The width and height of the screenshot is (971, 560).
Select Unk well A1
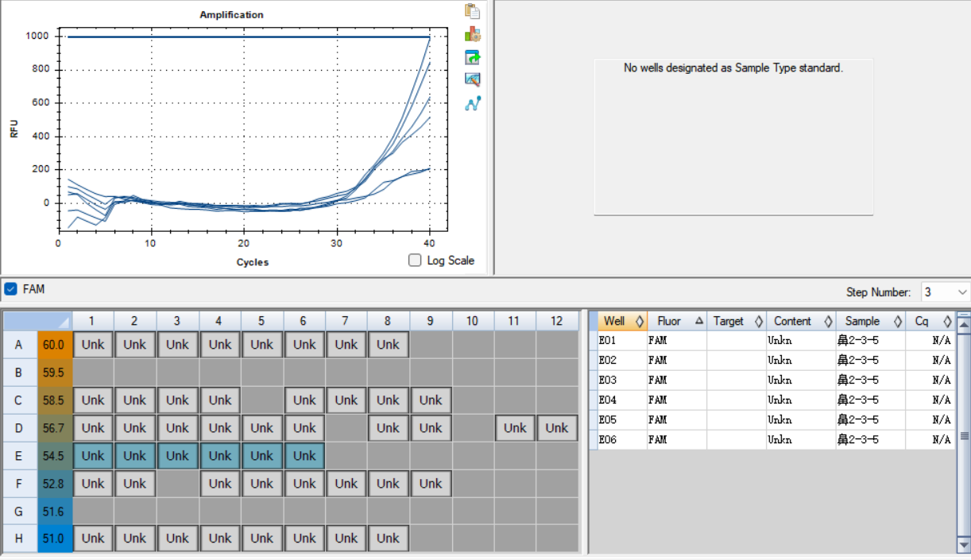(93, 345)
